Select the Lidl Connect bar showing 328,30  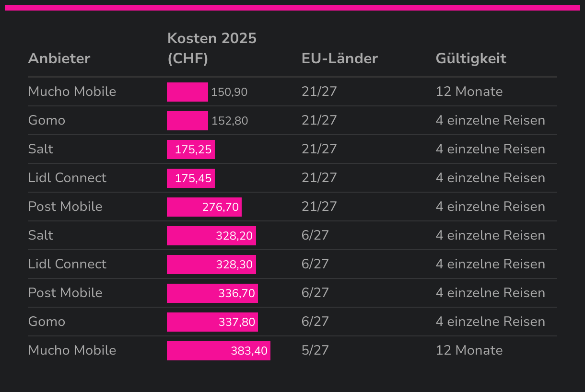(211, 265)
